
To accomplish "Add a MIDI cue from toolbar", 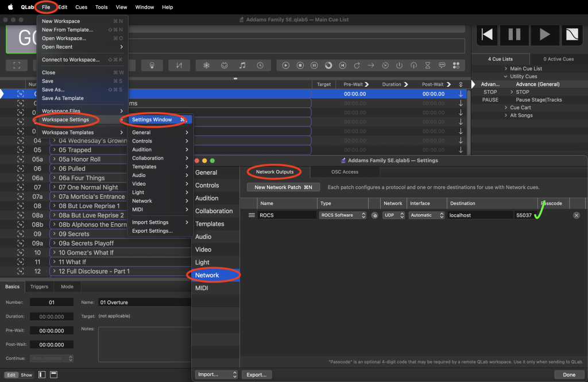I will pos(225,65).
